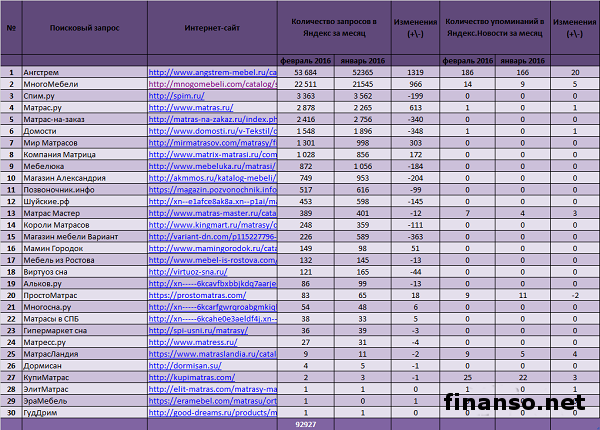Open the mnogomebeli.com catalog link
The image size is (600, 430).
[212, 84]
